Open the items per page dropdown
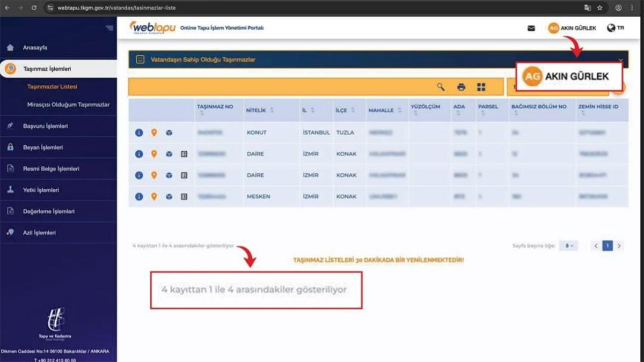This screenshot has width=644, height=362. (x=568, y=246)
